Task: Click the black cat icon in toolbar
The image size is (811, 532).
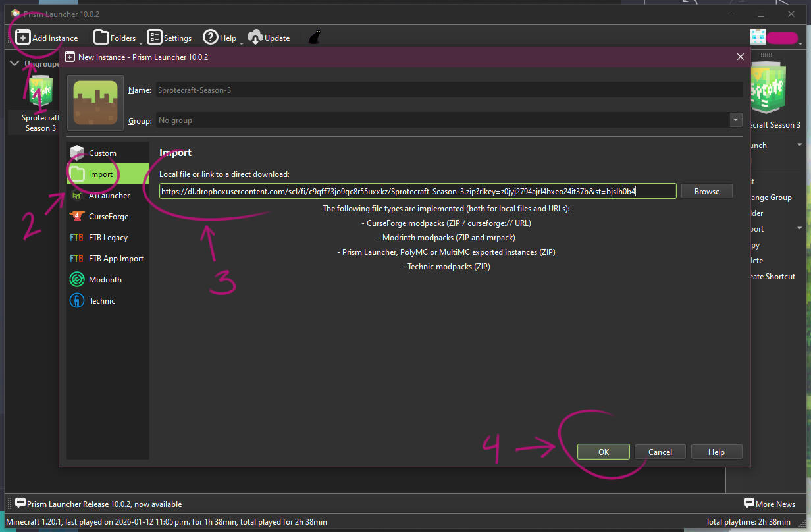Action: pyautogui.click(x=315, y=38)
